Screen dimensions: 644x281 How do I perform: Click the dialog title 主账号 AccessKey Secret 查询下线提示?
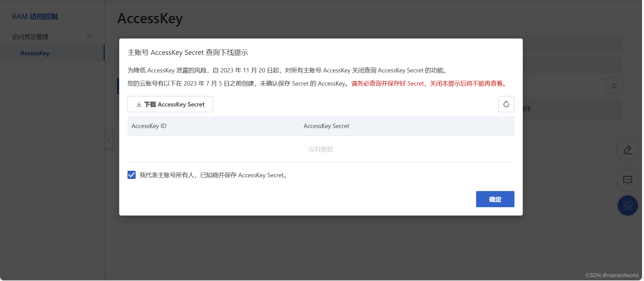188,53
